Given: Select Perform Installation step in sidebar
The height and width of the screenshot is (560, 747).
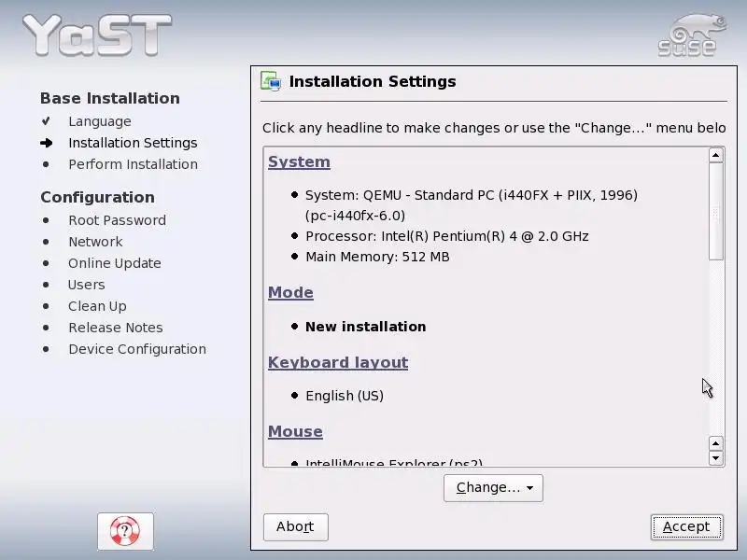Looking at the screenshot, I should click(133, 164).
